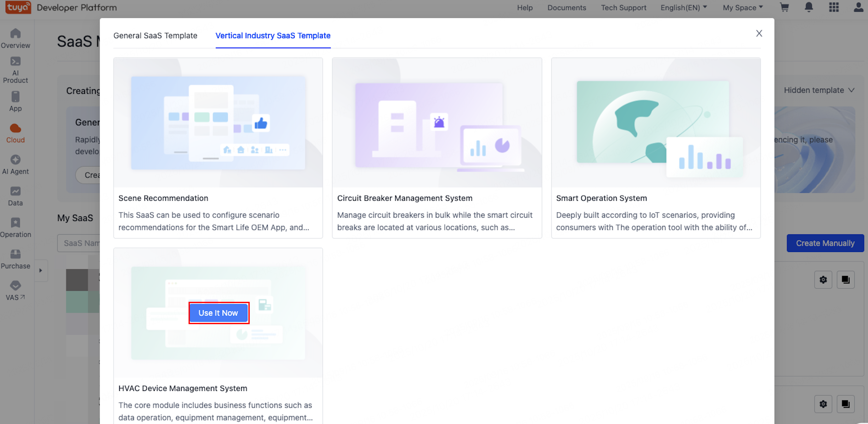This screenshot has height=424, width=868.
Task: Open the AI Agent section
Action: tap(15, 163)
